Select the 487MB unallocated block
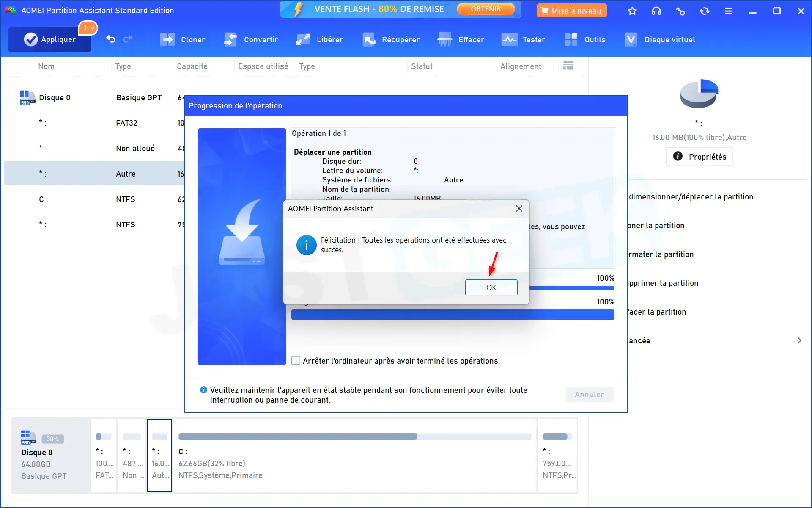 (132, 456)
